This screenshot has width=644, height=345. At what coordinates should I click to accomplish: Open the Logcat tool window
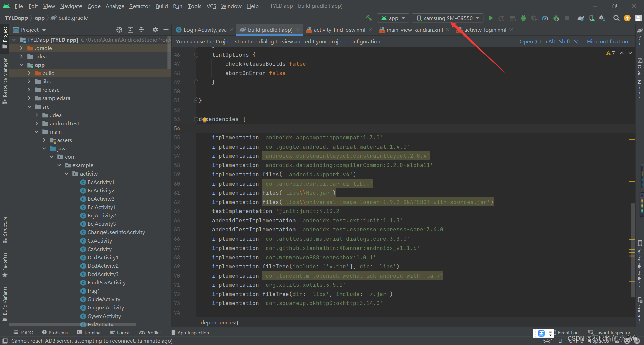(120, 333)
